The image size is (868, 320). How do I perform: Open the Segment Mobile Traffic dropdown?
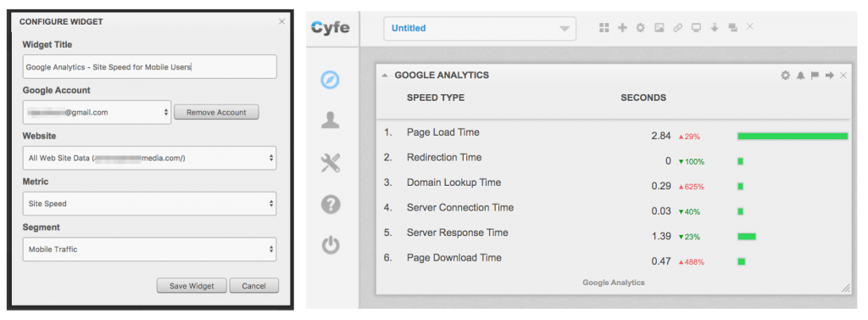[149, 249]
